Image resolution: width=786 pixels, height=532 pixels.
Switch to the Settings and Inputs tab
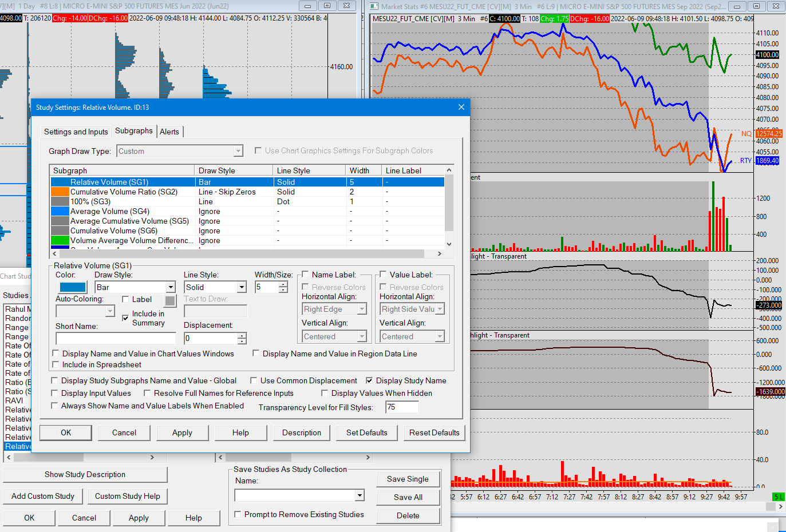click(76, 132)
